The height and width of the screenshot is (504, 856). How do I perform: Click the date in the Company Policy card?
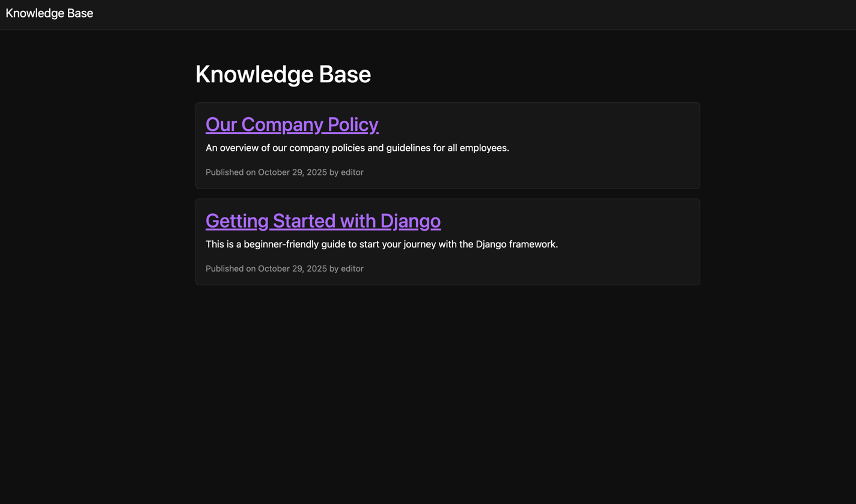tap(292, 172)
